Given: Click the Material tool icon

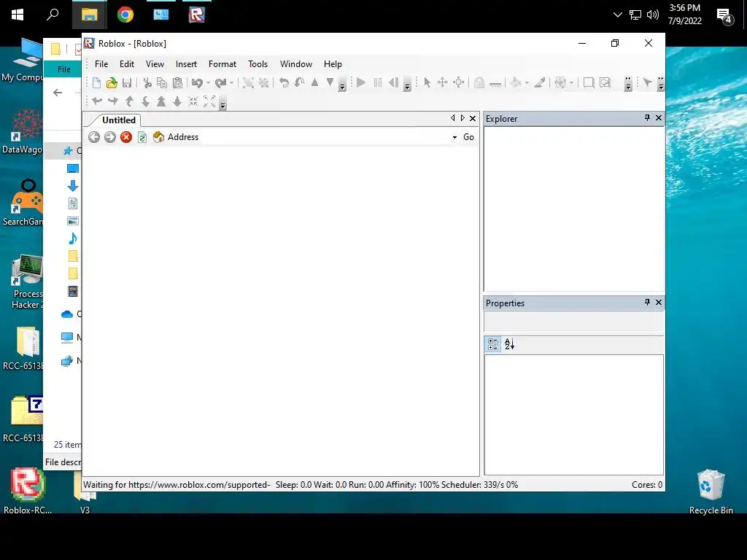Looking at the screenshot, I should point(560,83).
